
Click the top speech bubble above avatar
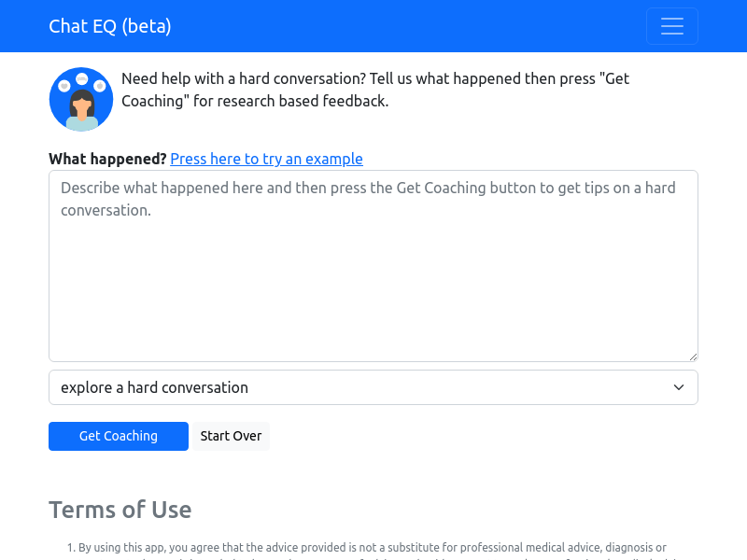[x=81, y=78]
